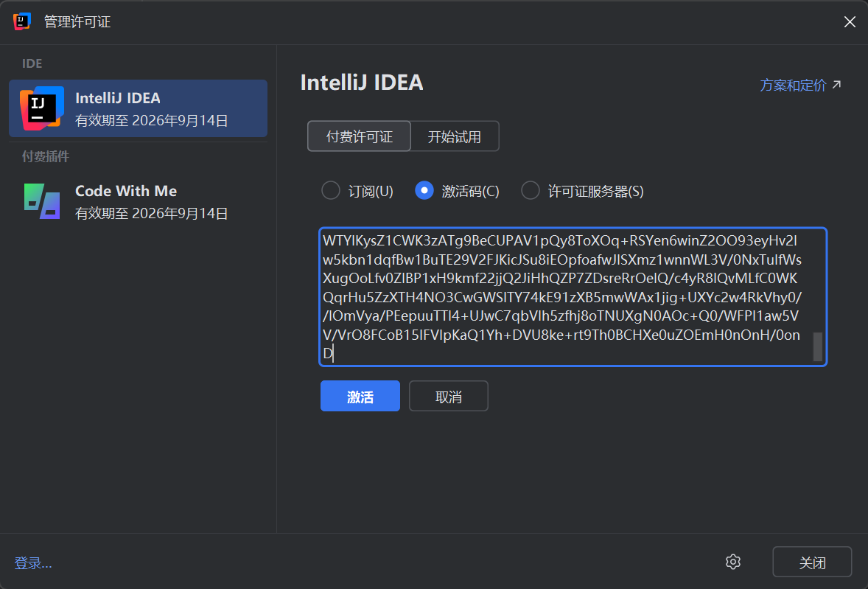Select Code With Me plugin entry
868x589 pixels.
point(138,201)
